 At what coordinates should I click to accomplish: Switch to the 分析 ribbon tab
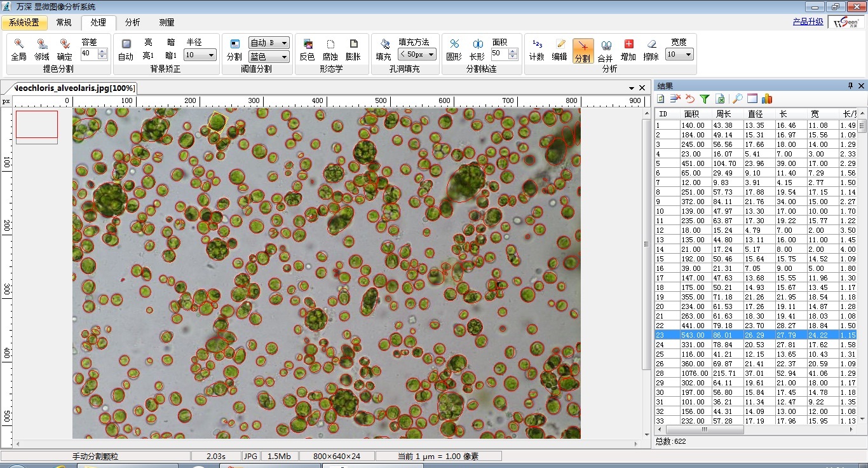(x=132, y=23)
